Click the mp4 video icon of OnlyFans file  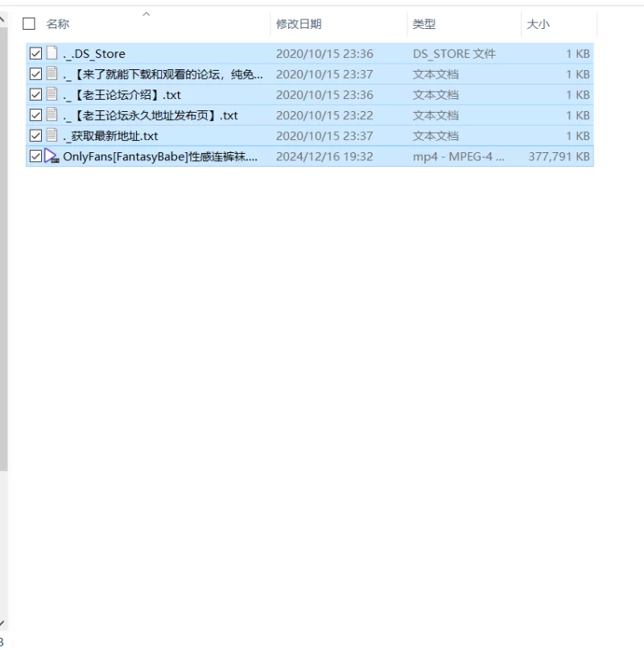(52, 156)
